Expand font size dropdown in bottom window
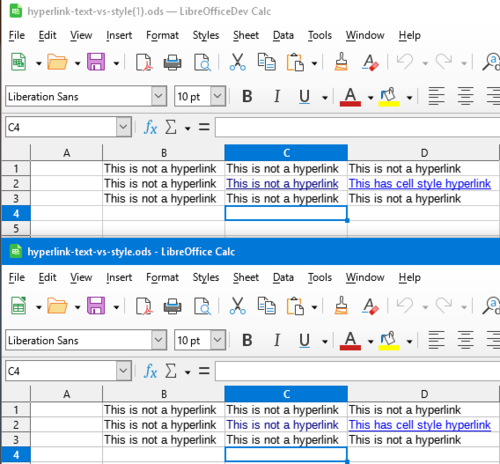Viewport: 500px width, 464px height. (x=218, y=340)
